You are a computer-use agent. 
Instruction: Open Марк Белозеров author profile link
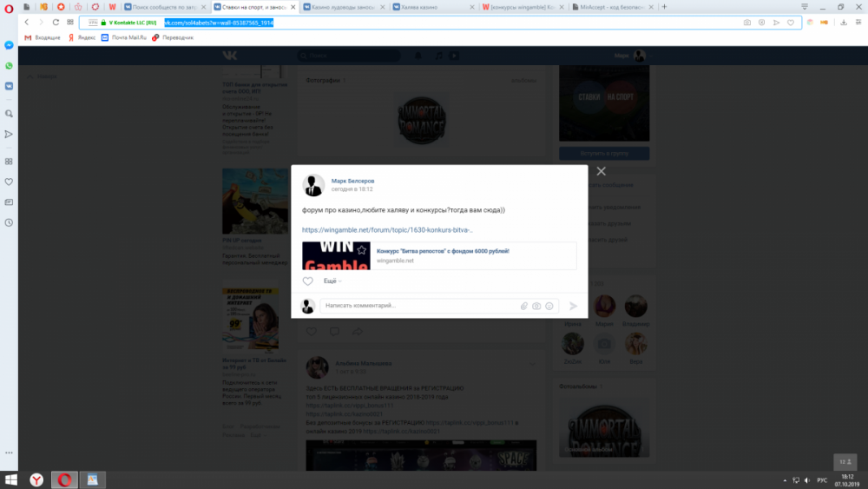click(352, 181)
